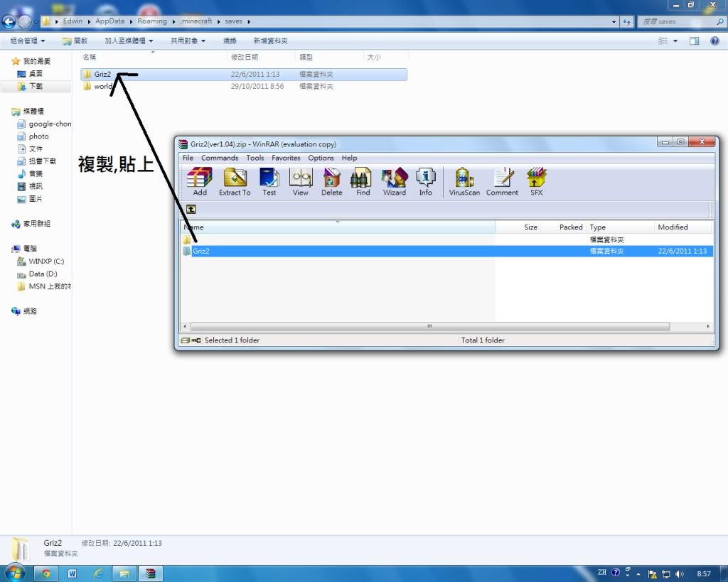Open the Windows Start button

coord(14,573)
